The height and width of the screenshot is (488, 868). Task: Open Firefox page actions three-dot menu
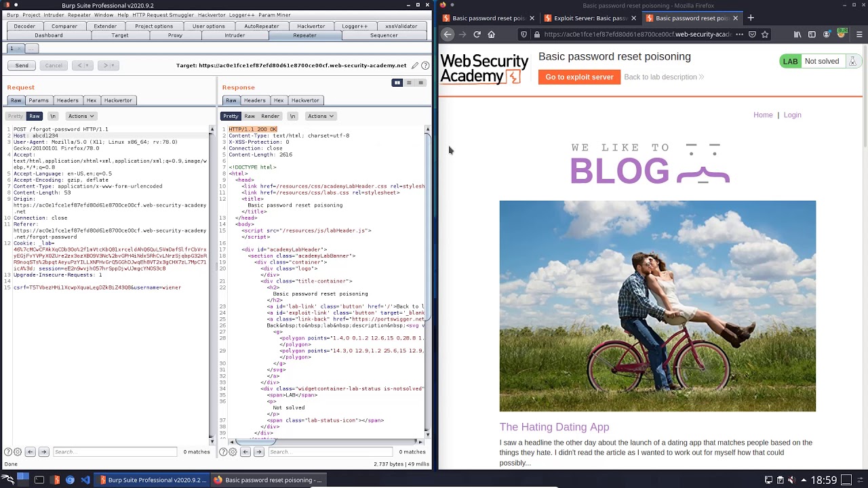(x=739, y=35)
